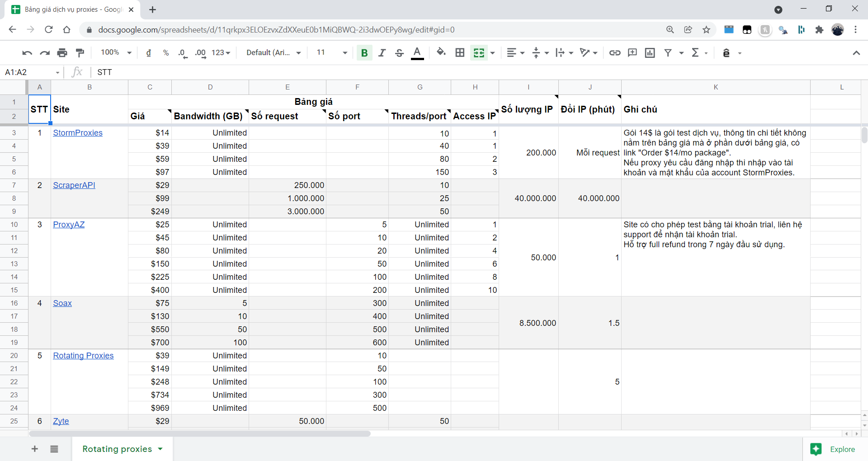This screenshot has height=461, width=868.
Task: Click the Undo icon in toolbar
Action: pos(27,53)
